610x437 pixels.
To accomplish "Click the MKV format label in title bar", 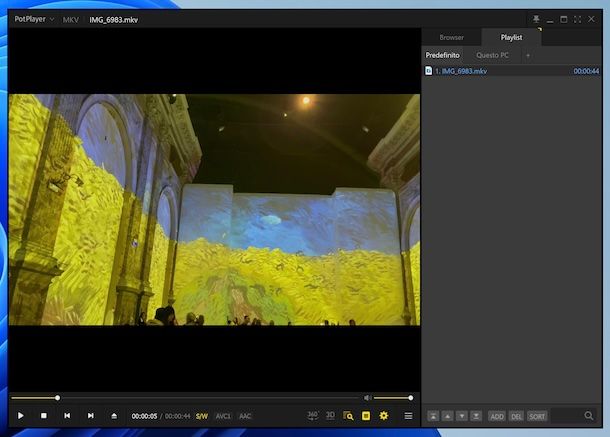I will click(x=70, y=20).
